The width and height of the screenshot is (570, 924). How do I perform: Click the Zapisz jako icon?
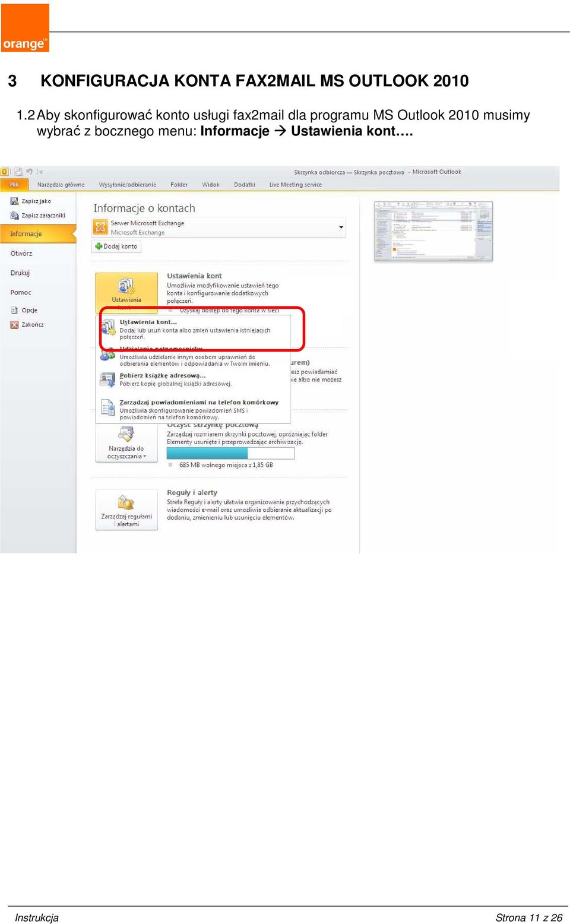pyautogui.click(x=14, y=201)
